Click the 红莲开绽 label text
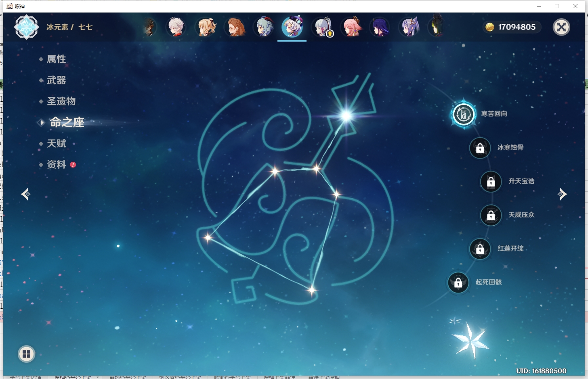 pos(510,248)
